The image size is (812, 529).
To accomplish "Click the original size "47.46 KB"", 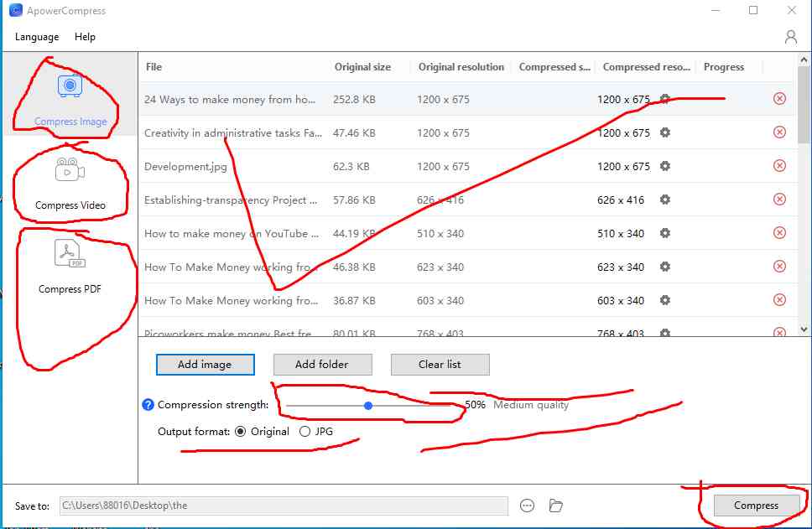I will click(x=354, y=133).
